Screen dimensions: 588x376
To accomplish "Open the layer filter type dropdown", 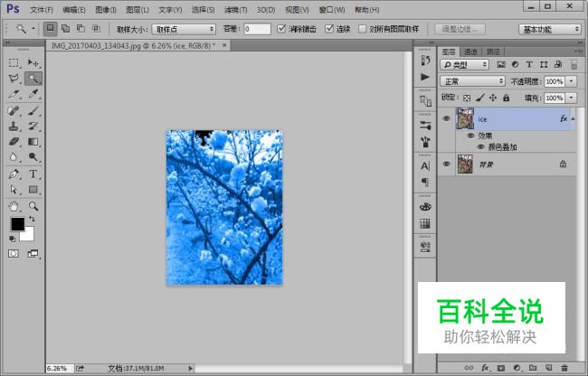I will [465, 65].
